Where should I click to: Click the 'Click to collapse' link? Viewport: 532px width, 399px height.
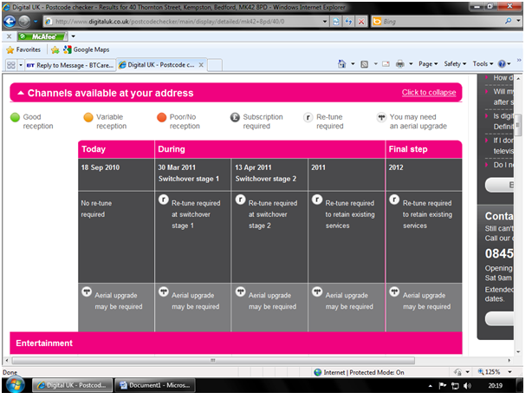(x=427, y=93)
